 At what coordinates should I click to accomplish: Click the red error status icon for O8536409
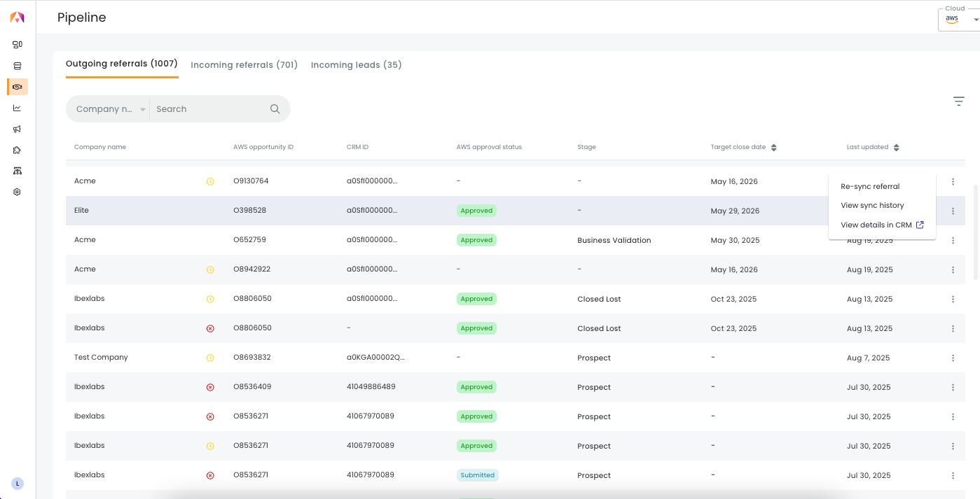click(x=210, y=387)
